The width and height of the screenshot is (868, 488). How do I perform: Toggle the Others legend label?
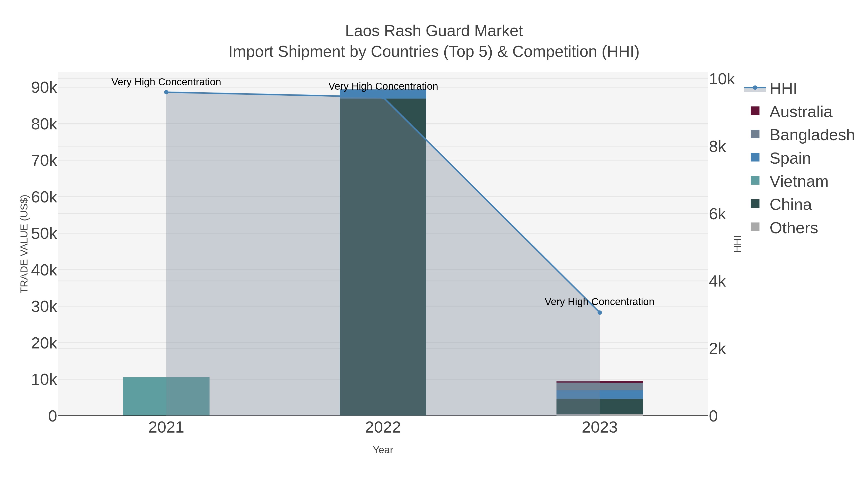point(793,228)
